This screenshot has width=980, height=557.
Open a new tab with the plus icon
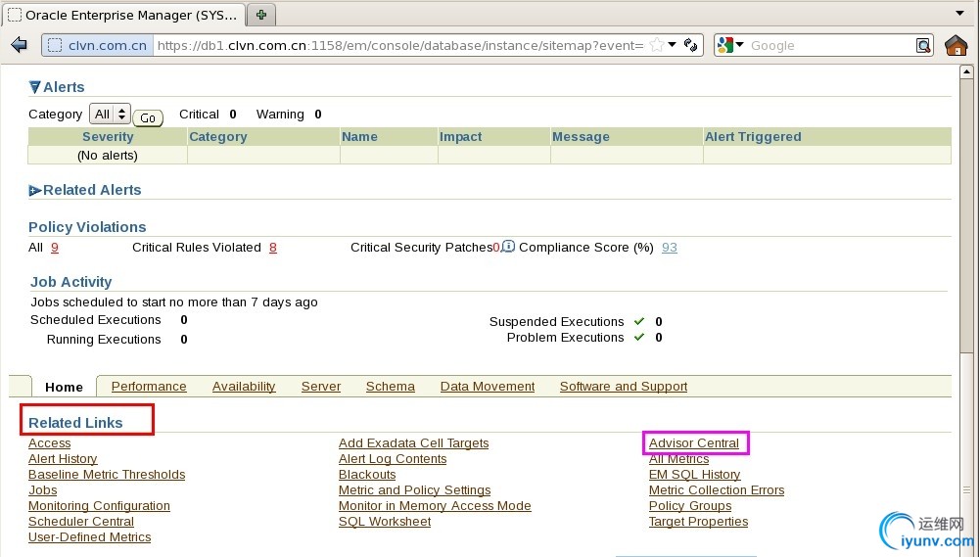(x=261, y=15)
